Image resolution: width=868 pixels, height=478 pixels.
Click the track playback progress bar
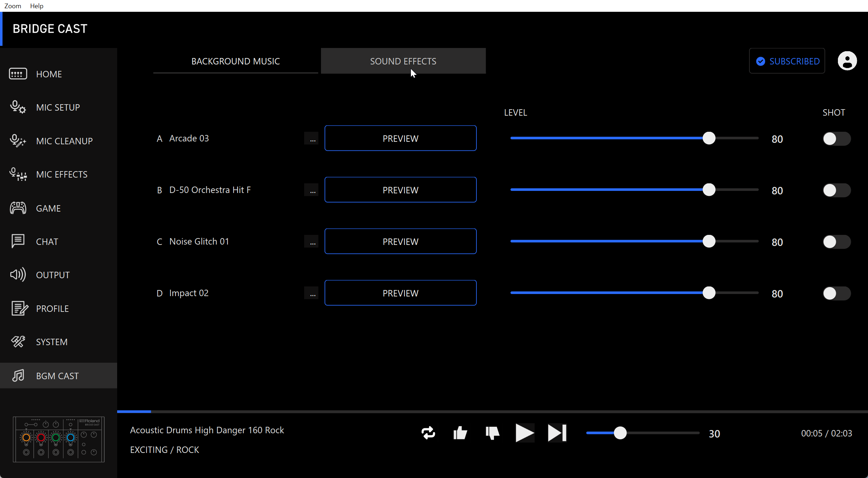point(493,412)
